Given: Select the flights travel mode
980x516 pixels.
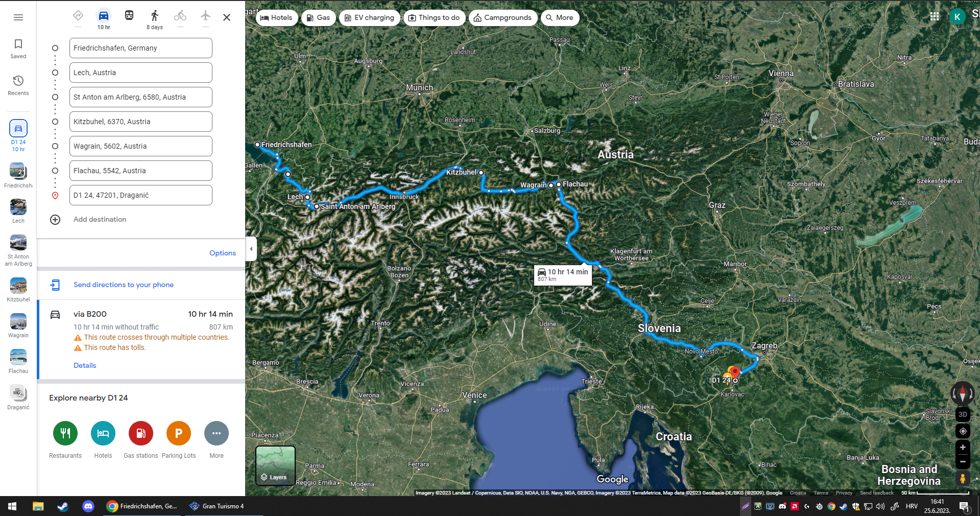Looking at the screenshot, I should 206,15.
